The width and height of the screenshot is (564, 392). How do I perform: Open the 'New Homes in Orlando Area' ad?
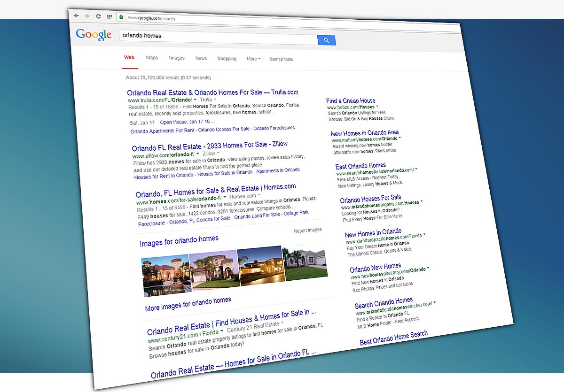tap(365, 133)
